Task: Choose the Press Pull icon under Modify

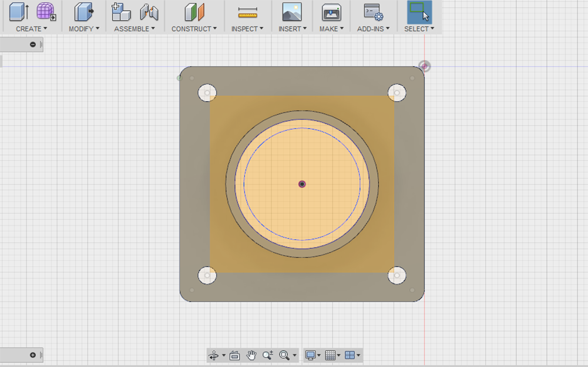Action: tap(83, 12)
